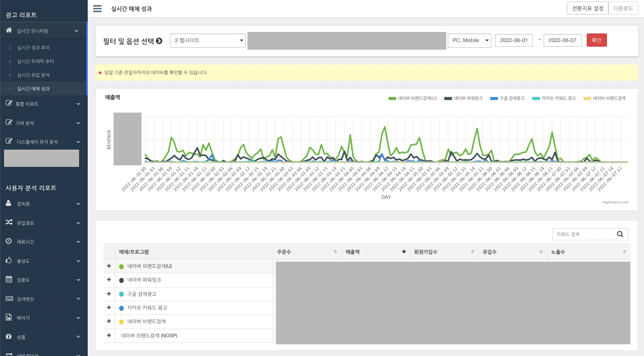Image resolution: width=644 pixels, height=356 pixels.
Task: Open the 2 웹사이트 dropdown
Action: point(208,41)
